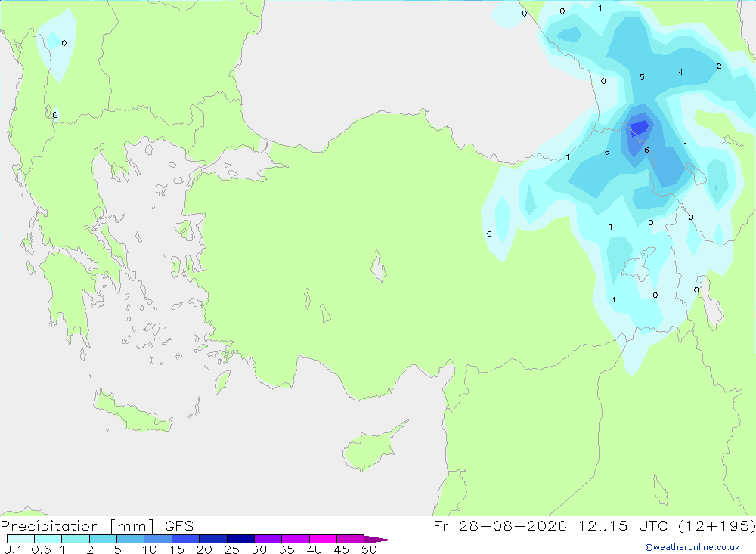
Task: Click the 40–45 mm magenta legend swatch
Action: pos(323,539)
